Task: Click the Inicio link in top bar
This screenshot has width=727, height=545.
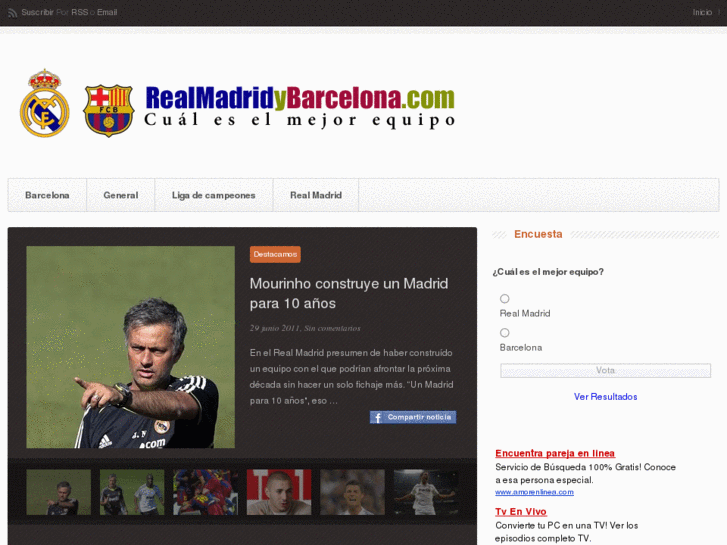Action: 702,13
